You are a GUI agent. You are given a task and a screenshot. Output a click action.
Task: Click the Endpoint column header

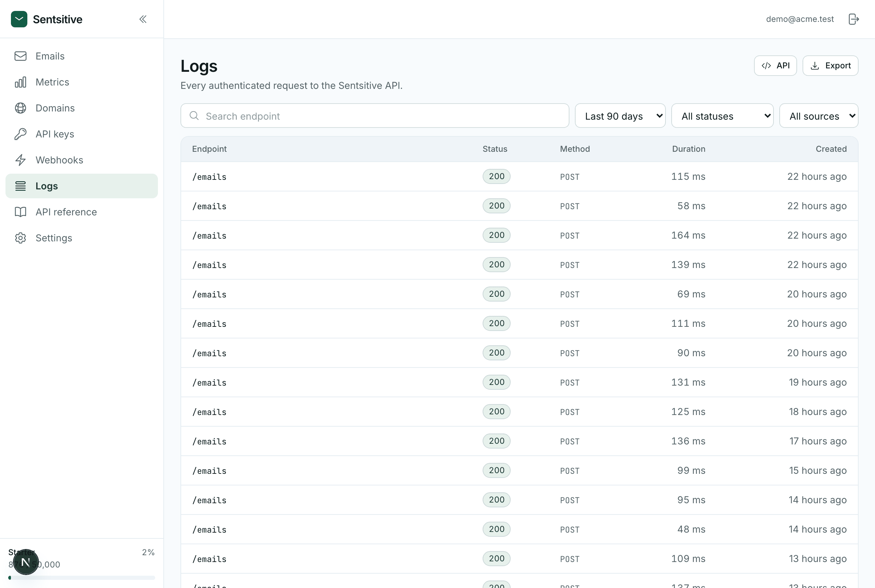point(209,149)
